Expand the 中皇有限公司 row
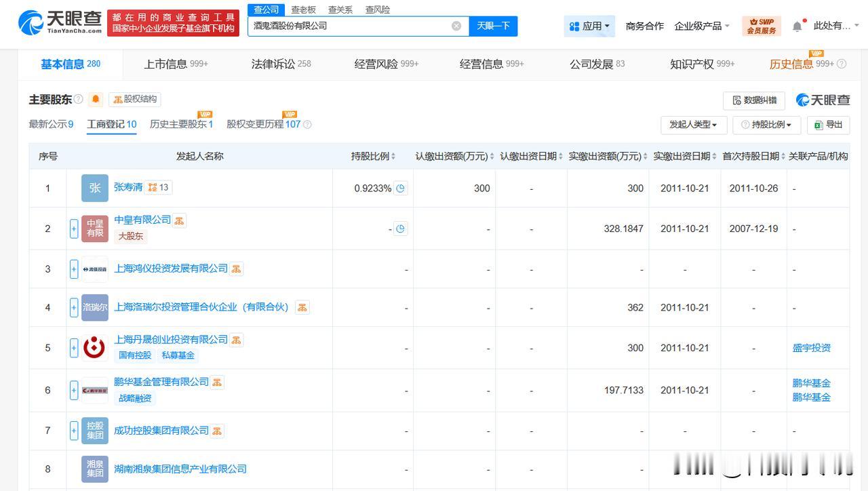This screenshot has height=491, width=868. [74, 229]
